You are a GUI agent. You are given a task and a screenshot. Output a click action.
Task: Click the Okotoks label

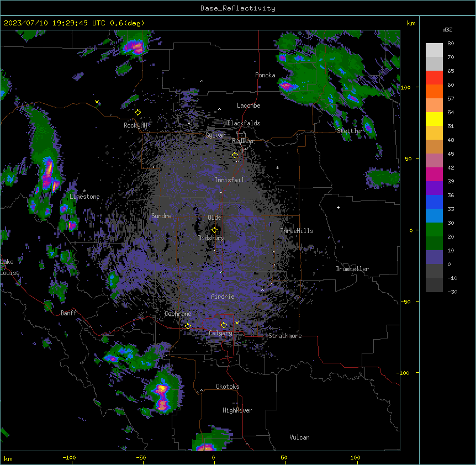(x=228, y=387)
